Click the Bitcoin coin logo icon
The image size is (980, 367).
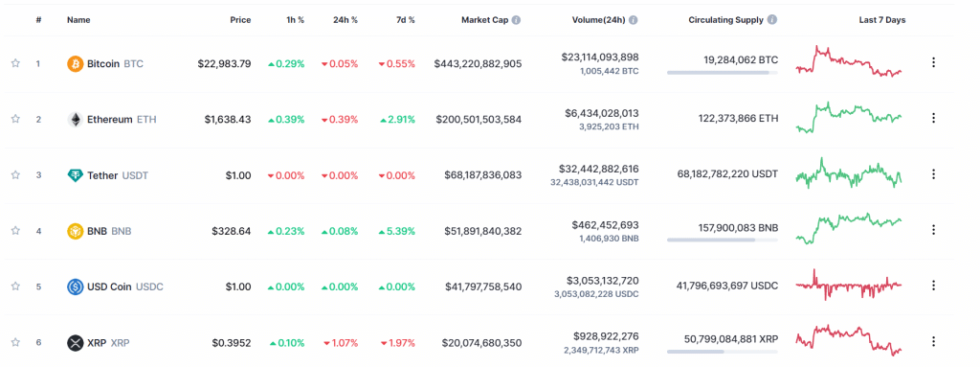pos(75,63)
